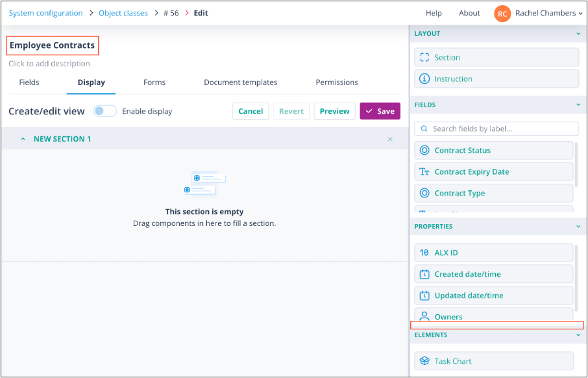Collapse the Layout panel chevron

click(578, 34)
